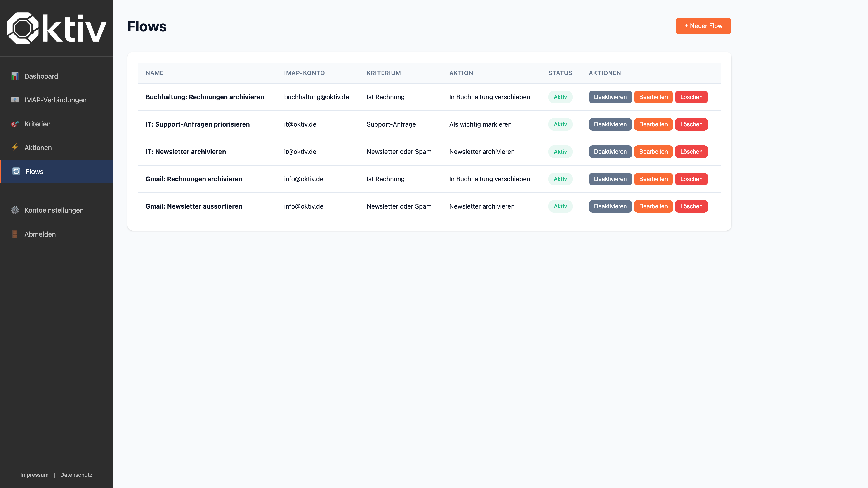
Task: Click the Dashboard bar chart icon
Action: (x=15, y=76)
